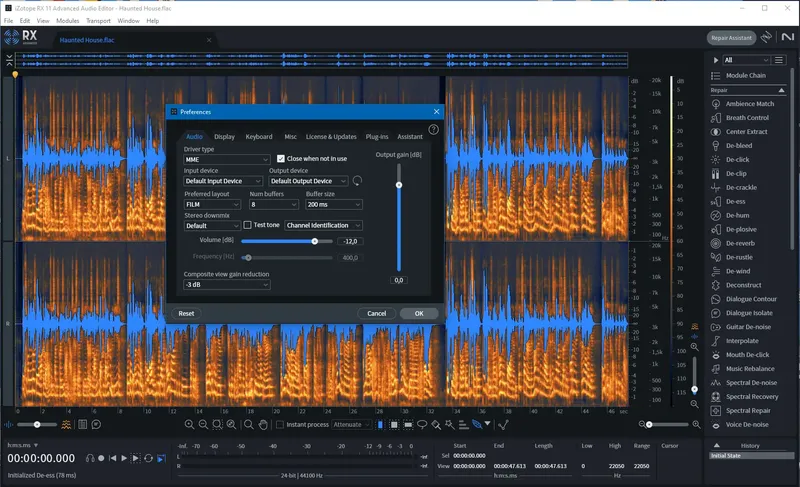Launch the Dialogue Isolate module

(750, 313)
